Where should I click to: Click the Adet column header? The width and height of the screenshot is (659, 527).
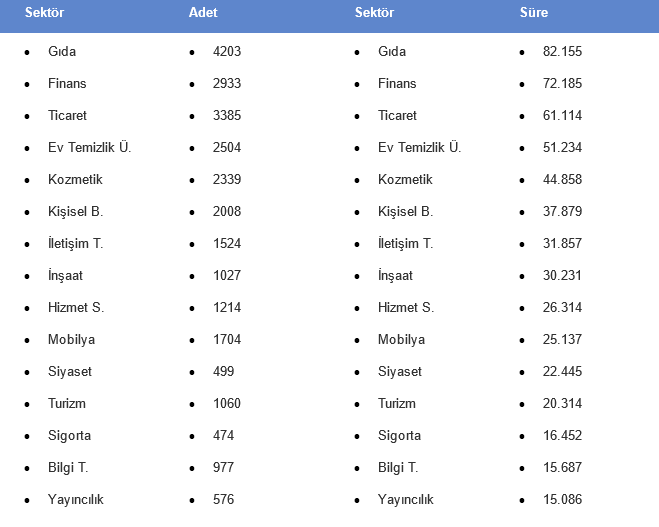tap(203, 13)
